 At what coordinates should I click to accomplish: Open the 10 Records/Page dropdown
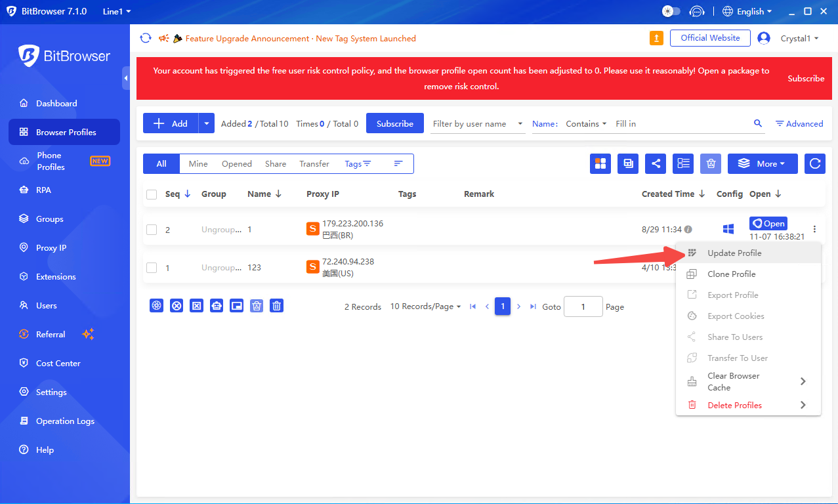click(x=425, y=306)
